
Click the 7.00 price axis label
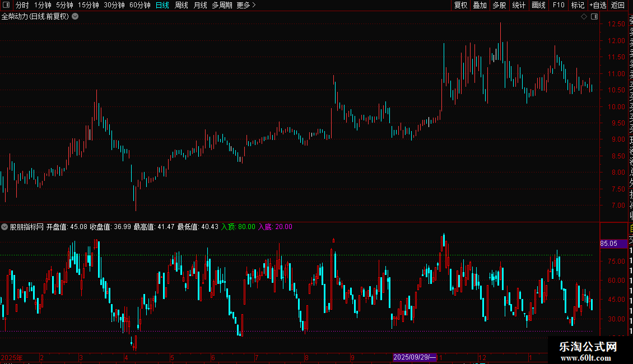pos(618,206)
